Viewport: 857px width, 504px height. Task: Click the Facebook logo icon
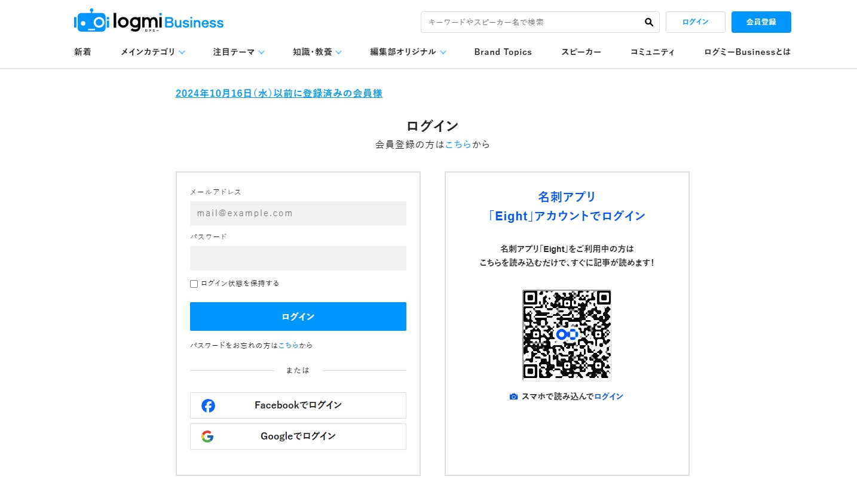(x=208, y=405)
